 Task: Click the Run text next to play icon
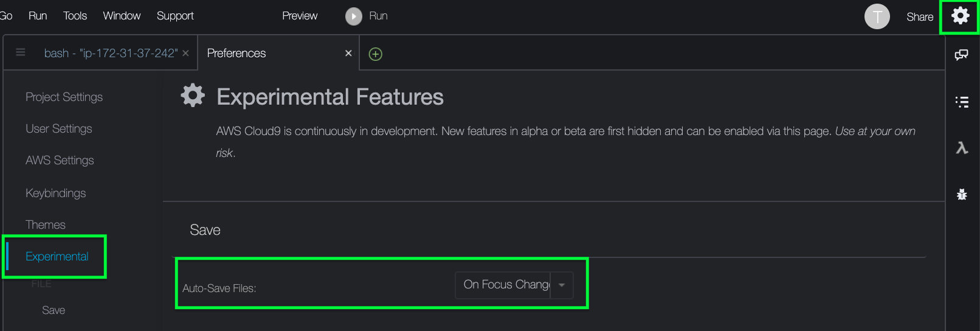[x=378, y=16]
